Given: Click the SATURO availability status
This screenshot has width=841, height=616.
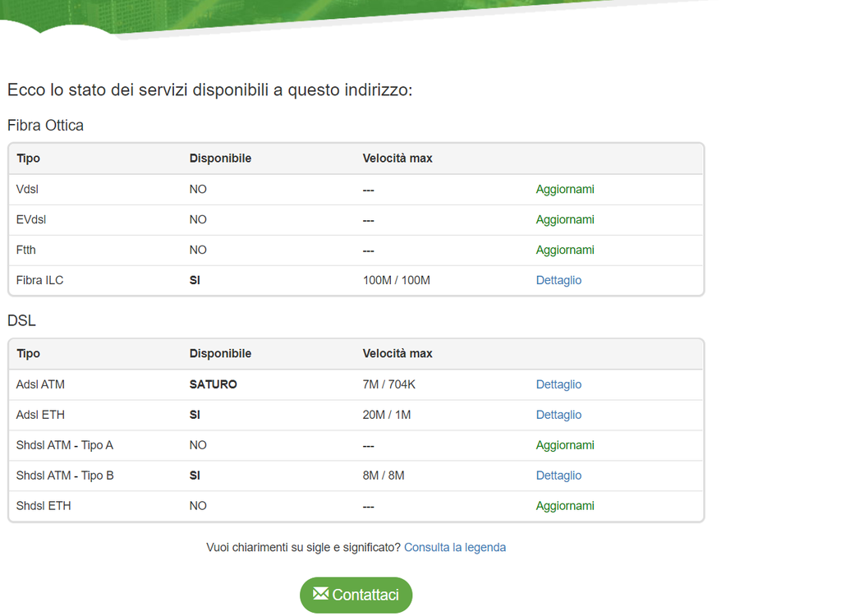Looking at the screenshot, I should 213,384.
